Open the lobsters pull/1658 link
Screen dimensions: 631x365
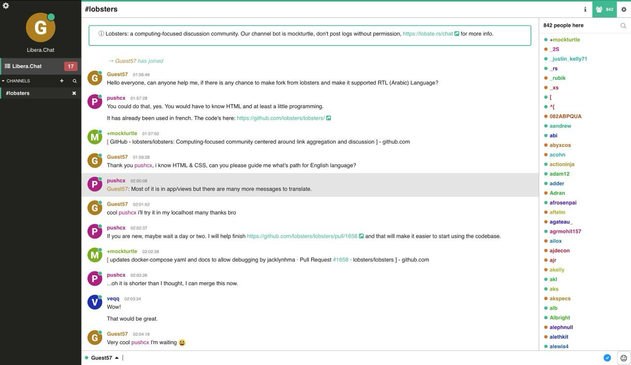click(x=302, y=236)
